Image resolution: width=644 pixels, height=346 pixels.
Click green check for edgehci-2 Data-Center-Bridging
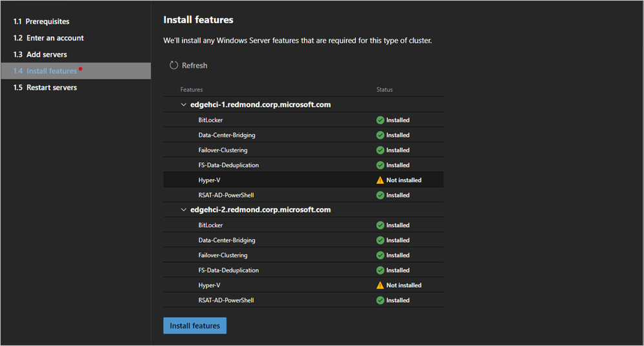[x=380, y=240]
